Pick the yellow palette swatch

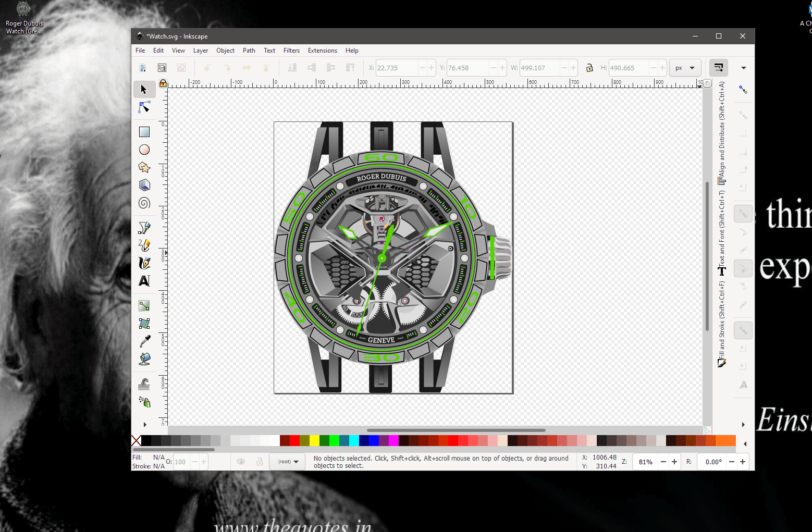(314, 441)
